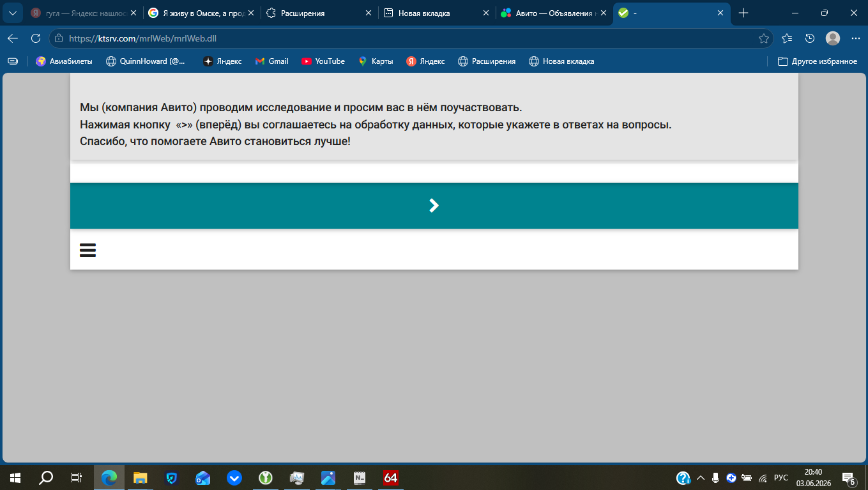The image size is (868, 490).
Task: Open File Explorer from taskbar
Action: (x=141, y=477)
